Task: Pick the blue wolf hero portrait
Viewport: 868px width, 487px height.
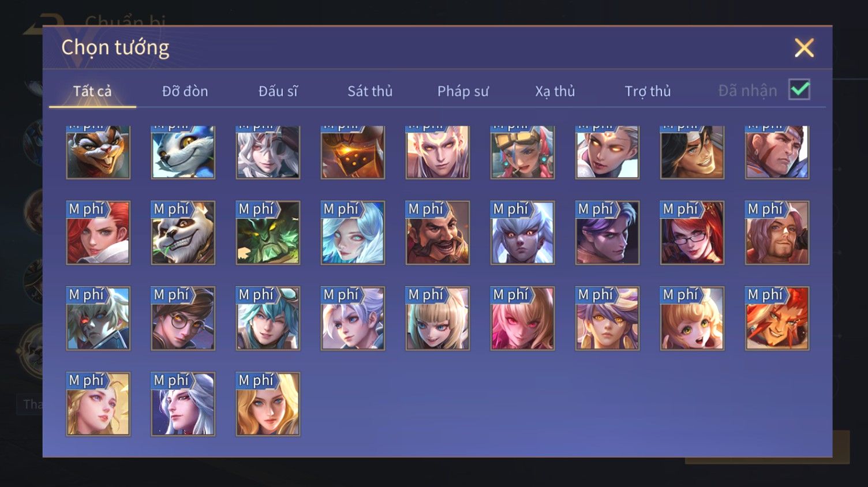Action: [x=183, y=152]
